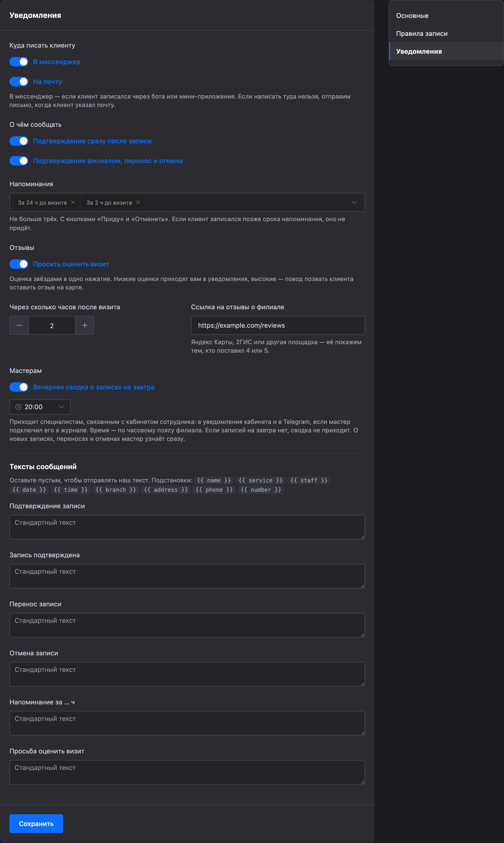Toggle 'Просить оценить визит' switch
The height and width of the screenshot is (843, 504).
pyautogui.click(x=19, y=264)
